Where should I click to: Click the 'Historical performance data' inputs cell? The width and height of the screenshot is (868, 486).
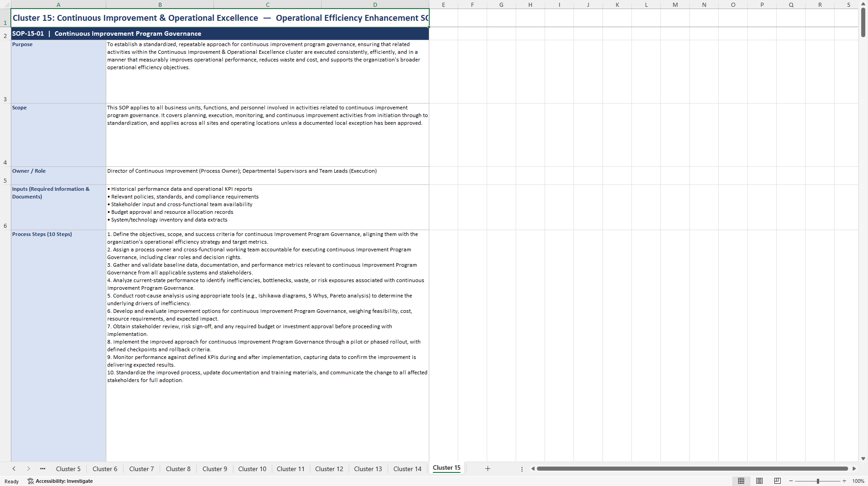[x=267, y=208]
